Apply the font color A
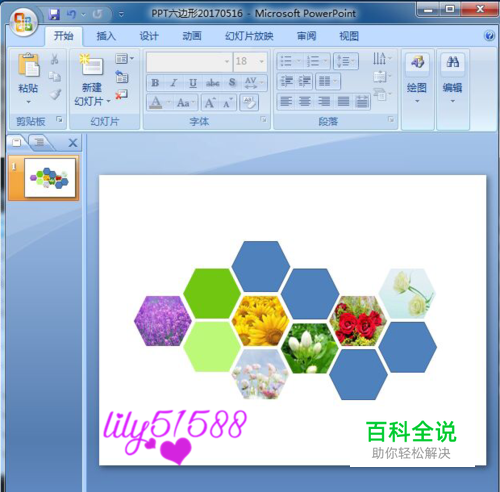Image resolution: width=500 pixels, height=492 pixels. 155,103
